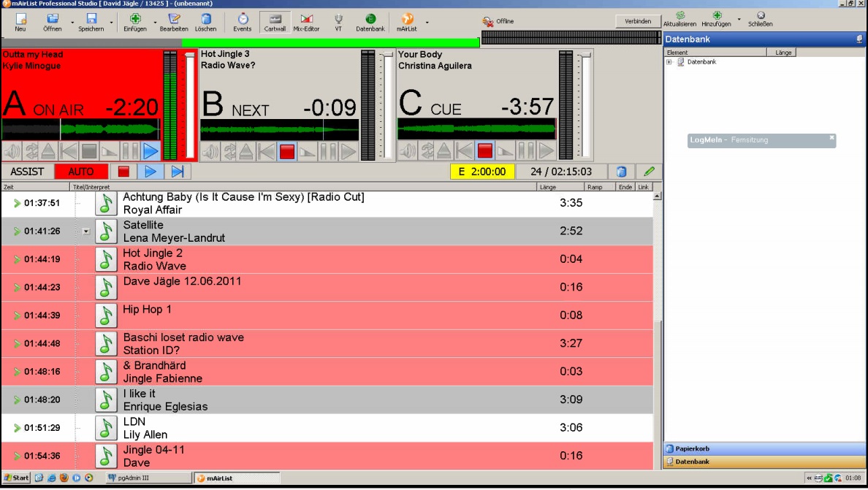Open the dropdown arrow next to Öffnen
The image size is (868, 490).
click(72, 22)
